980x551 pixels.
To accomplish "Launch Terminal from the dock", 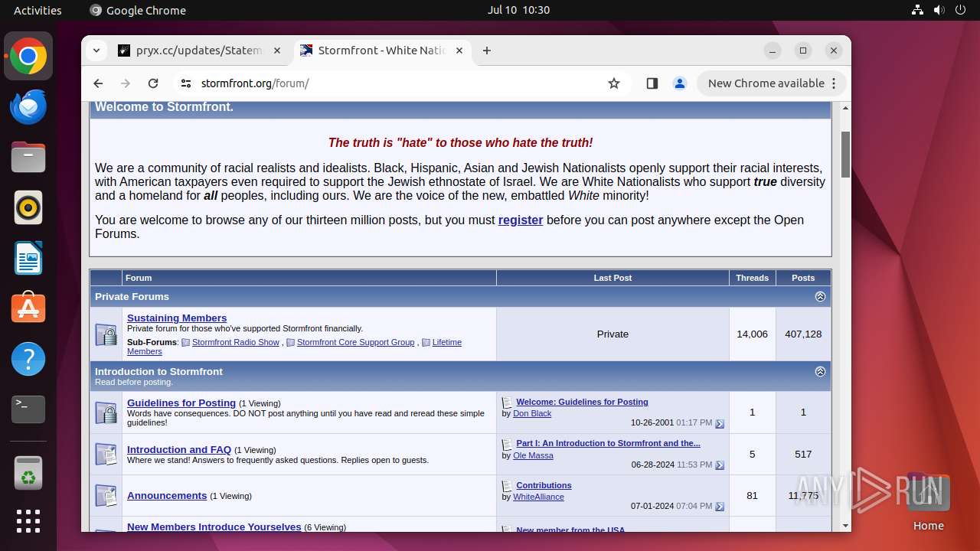I will 28,409.
